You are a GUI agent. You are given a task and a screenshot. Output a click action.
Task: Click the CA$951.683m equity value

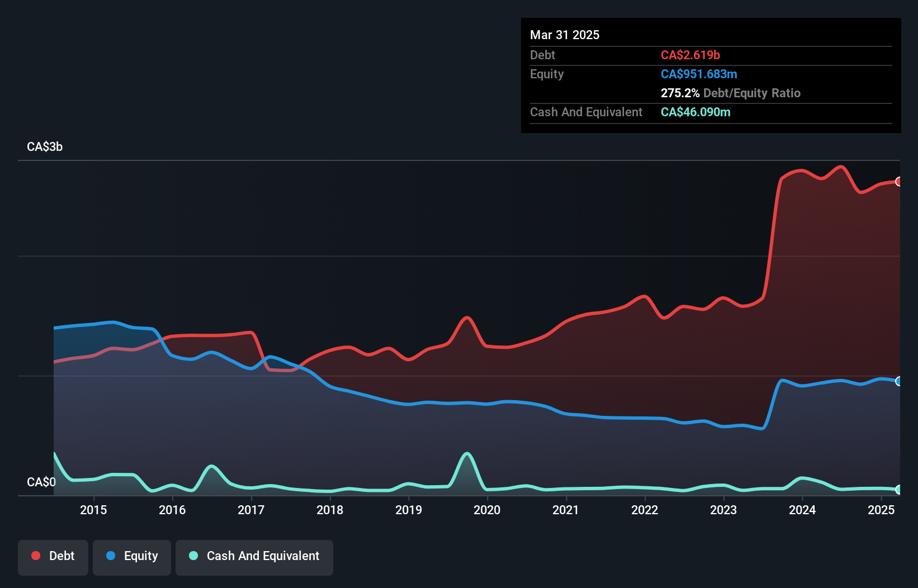click(x=699, y=74)
